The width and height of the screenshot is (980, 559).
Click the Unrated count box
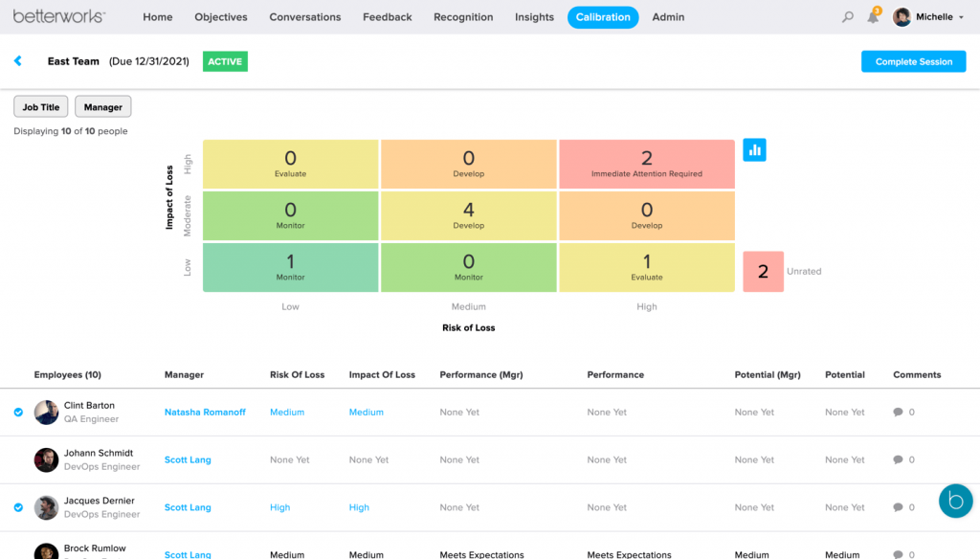(x=763, y=272)
